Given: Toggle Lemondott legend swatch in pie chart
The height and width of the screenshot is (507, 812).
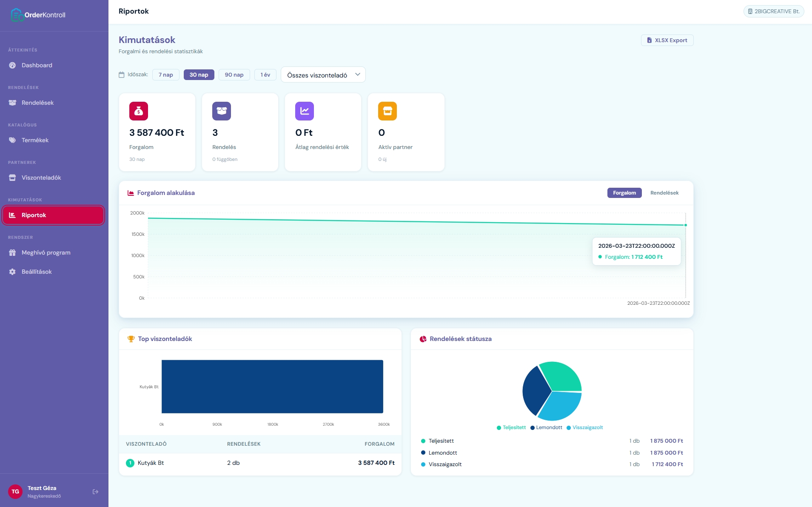Looking at the screenshot, I should [x=533, y=428].
